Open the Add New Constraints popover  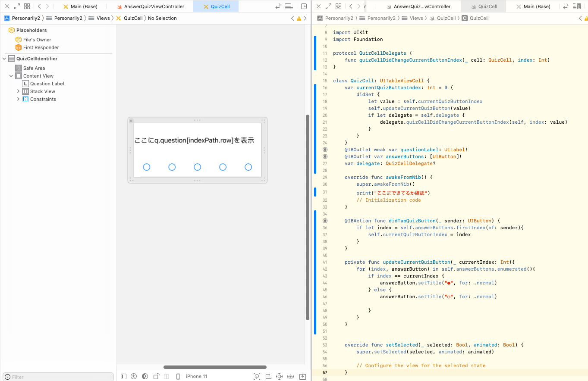click(x=279, y=376)
